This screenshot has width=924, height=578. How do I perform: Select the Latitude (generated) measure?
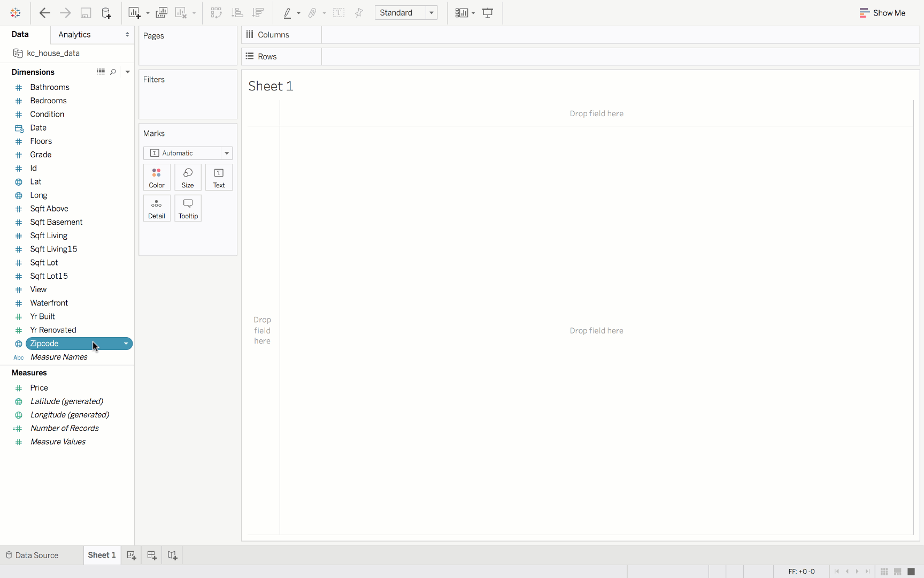(67, 401)
